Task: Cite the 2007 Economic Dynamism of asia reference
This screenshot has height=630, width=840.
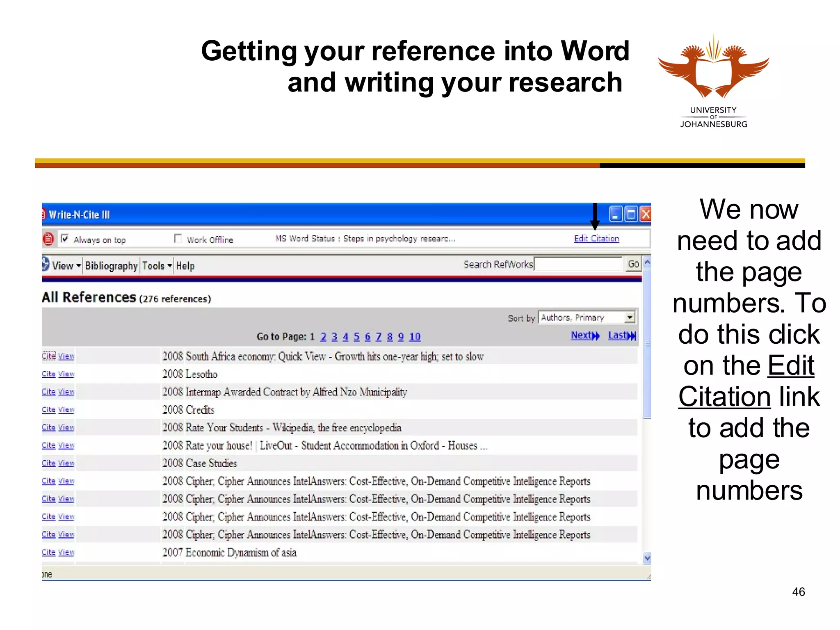Action: pos(49,552)
